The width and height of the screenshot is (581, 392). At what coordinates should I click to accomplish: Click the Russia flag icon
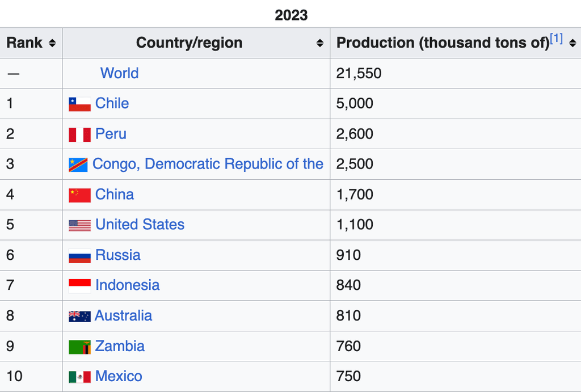tap(79, 256)
